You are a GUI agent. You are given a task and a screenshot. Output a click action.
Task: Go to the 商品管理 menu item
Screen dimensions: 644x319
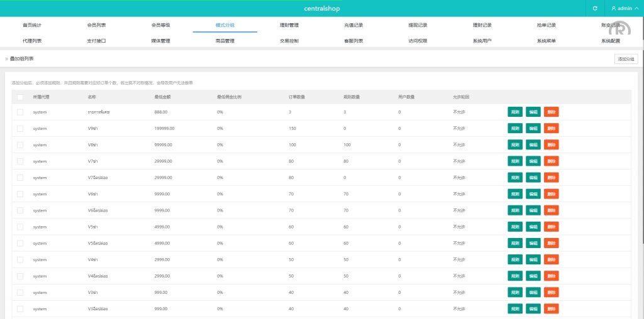[225, 41]
